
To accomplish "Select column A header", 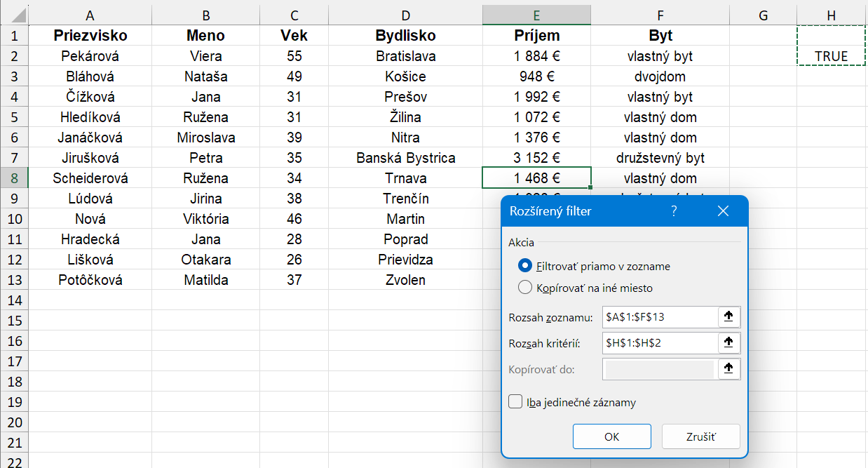I will [90, 15].
